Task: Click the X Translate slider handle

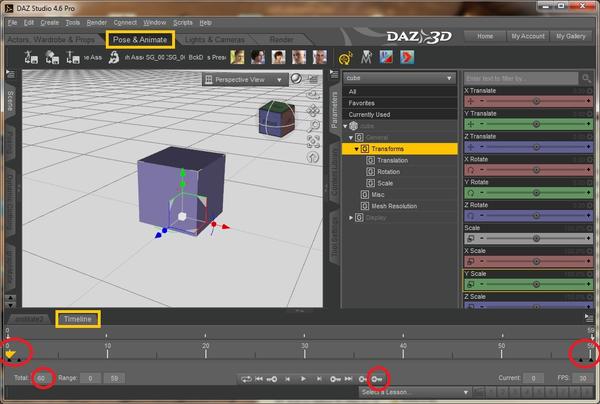Action: (536, 101)
